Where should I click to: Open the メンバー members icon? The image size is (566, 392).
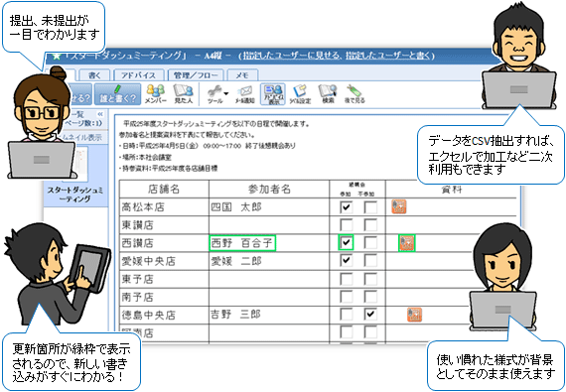point(156,93)
